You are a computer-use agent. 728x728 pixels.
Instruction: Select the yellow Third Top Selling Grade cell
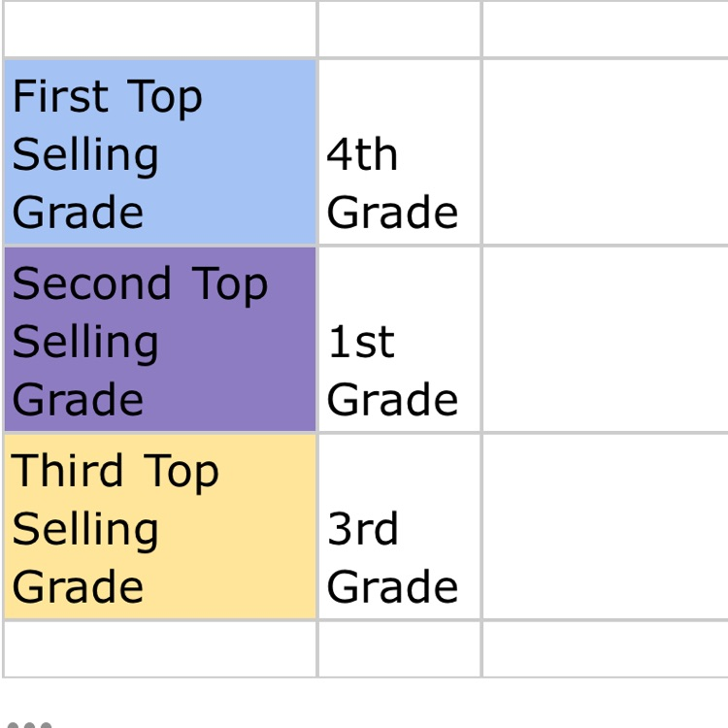pyautogui.click(x=160, y=526)
